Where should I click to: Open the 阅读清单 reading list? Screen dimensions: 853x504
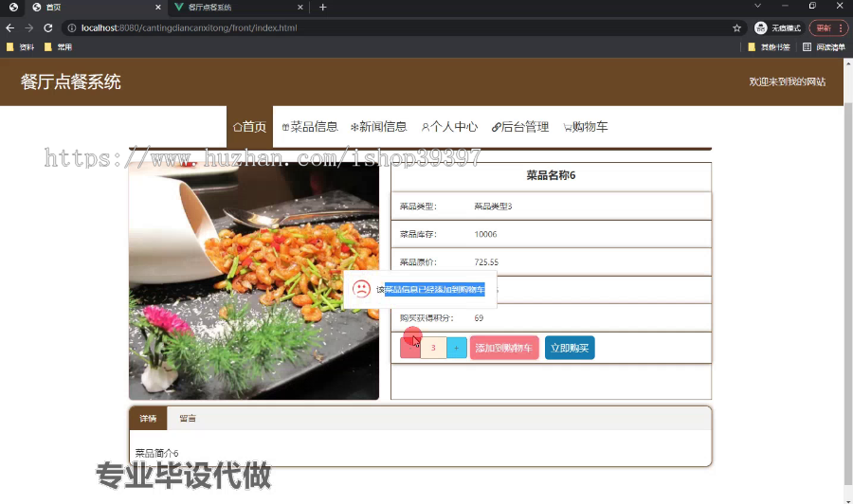824,47
